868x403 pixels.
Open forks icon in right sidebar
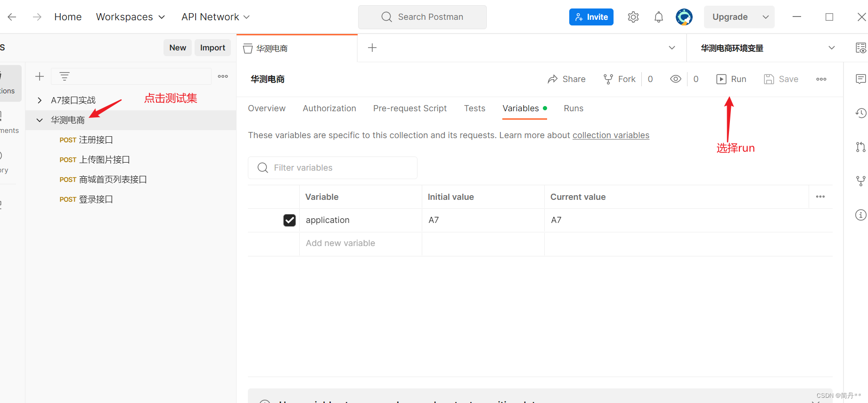click(860, 181)
